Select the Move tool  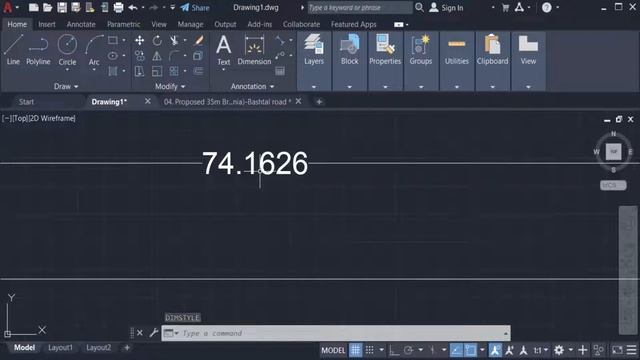pos(140,40)
